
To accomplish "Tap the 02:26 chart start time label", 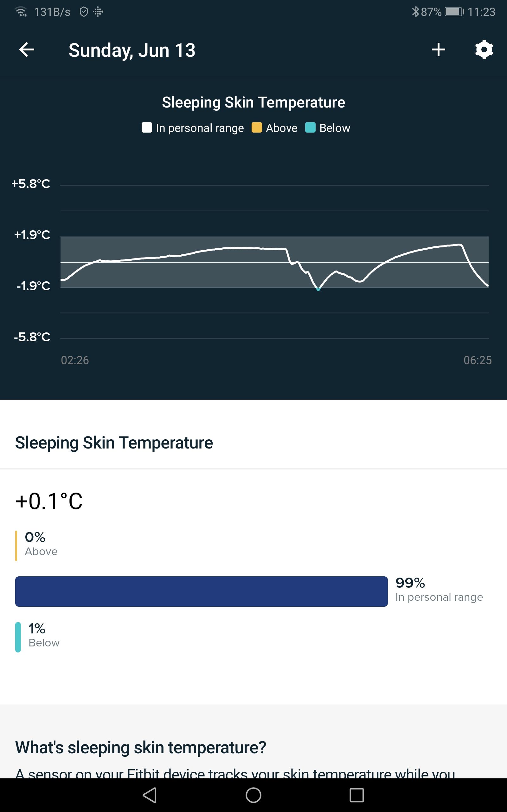I will pyautogui.click(x=75, y=360).
